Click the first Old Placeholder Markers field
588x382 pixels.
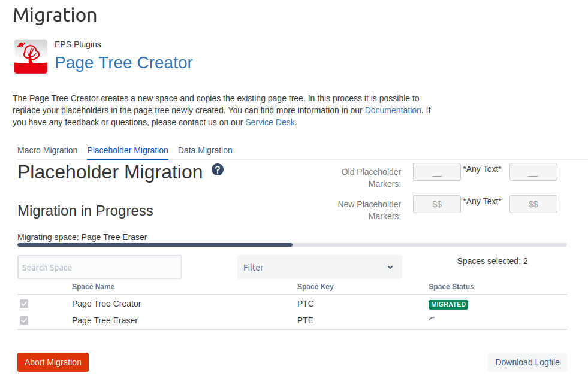(x=437, y=172)
